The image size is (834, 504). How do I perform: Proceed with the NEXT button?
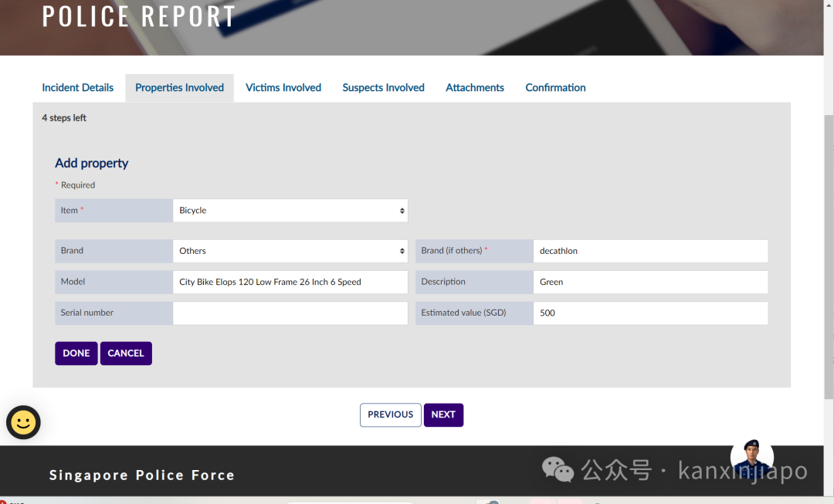pos(443,414)
